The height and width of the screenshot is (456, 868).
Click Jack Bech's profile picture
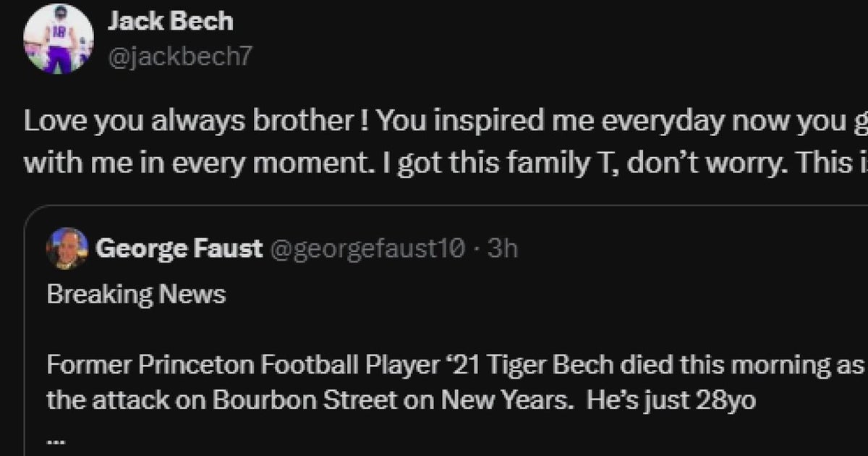[60, 40]
